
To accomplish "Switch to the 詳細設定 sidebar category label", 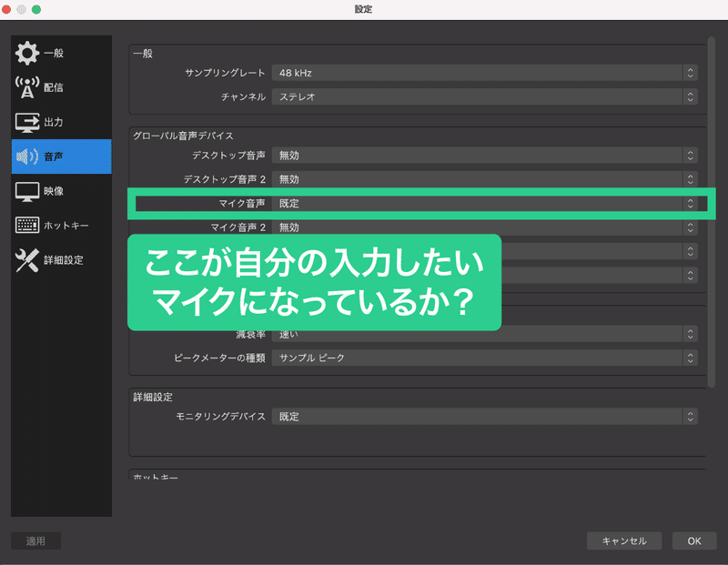I will 64,260.
